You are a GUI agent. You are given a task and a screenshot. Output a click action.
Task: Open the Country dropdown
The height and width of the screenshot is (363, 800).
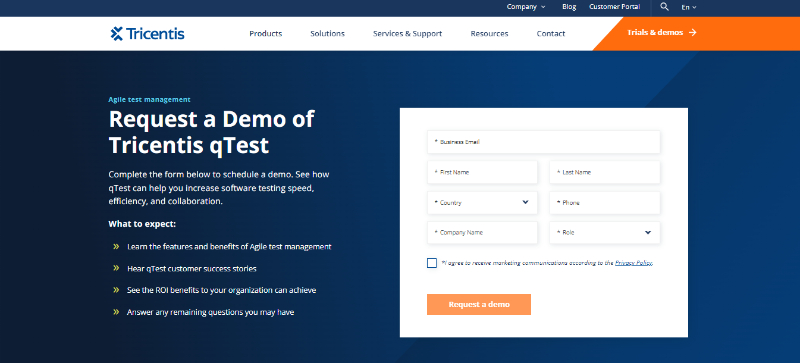point(482,203)
